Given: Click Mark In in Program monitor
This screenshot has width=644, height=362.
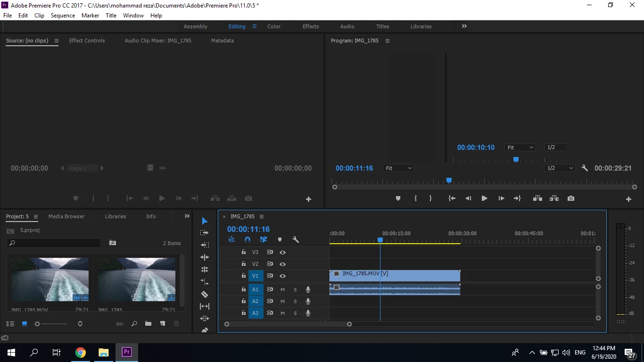Looking at the screenshot, I should 415,198.
